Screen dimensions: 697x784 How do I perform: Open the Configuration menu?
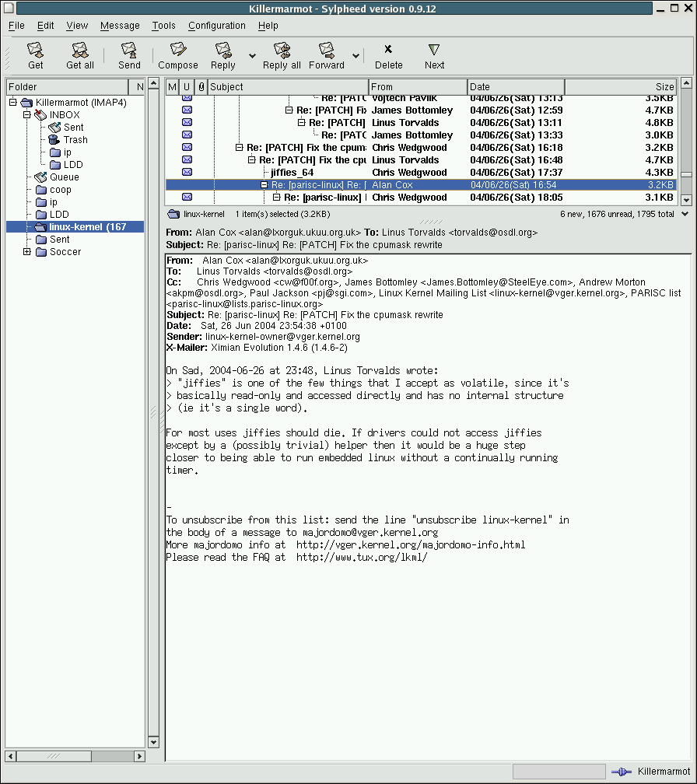pos(216,26)
